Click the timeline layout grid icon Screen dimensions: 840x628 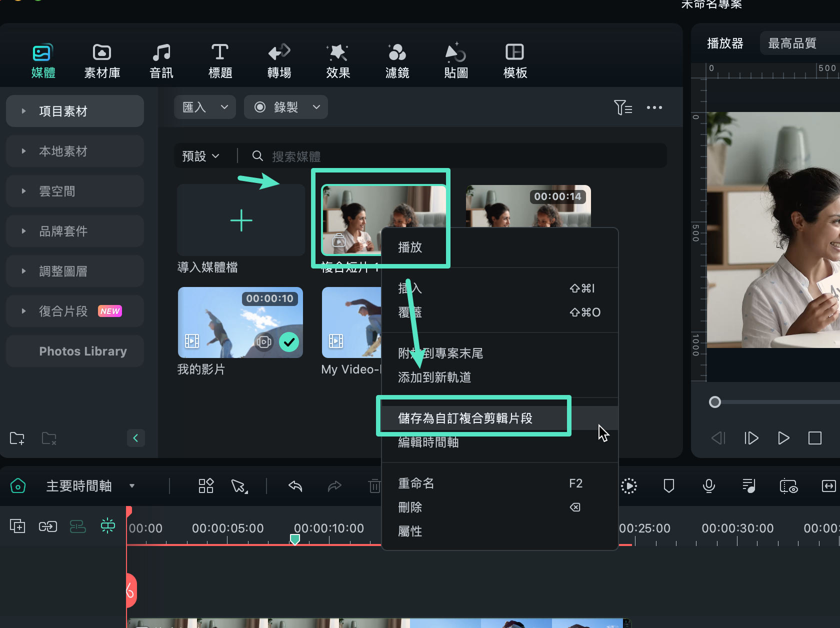[206, 485]
